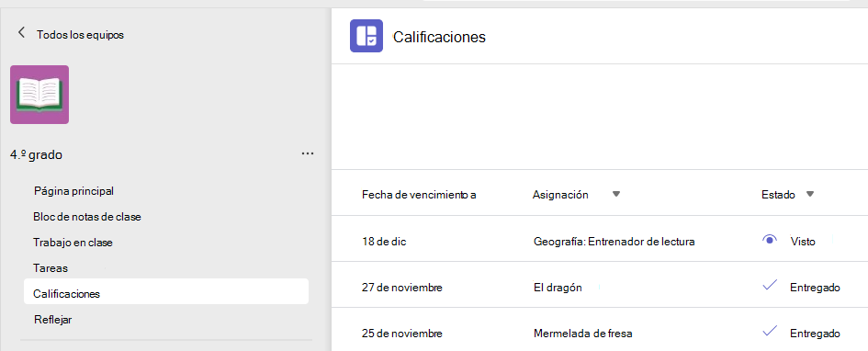Viewport: 868px width, 351px height.
Task: Open the Asignación filter dropdown arrow
Action: (x=616, y=194)
